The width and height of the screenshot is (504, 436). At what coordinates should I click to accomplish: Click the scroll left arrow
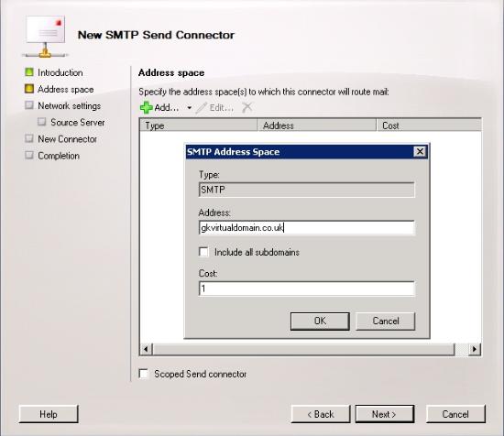coord(146,349)
